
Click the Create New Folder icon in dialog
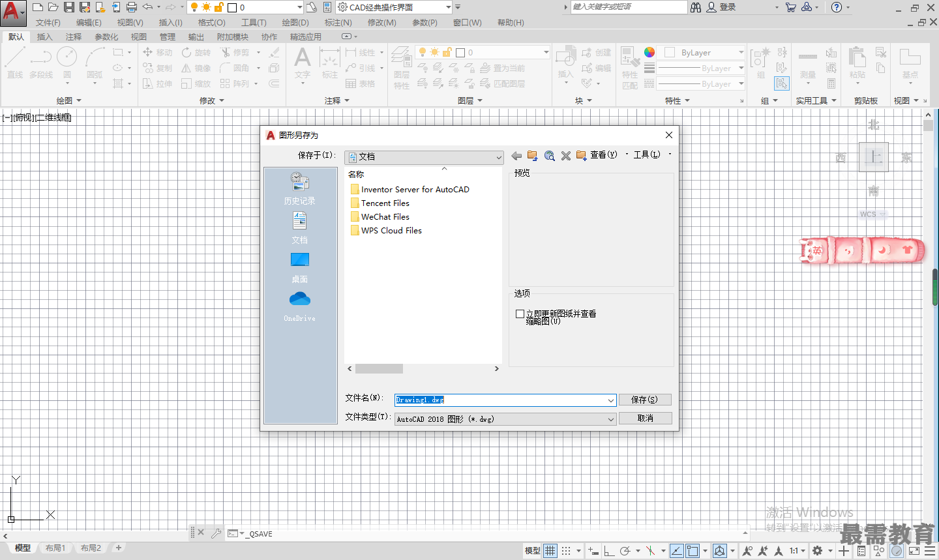[x=581, y=156]
